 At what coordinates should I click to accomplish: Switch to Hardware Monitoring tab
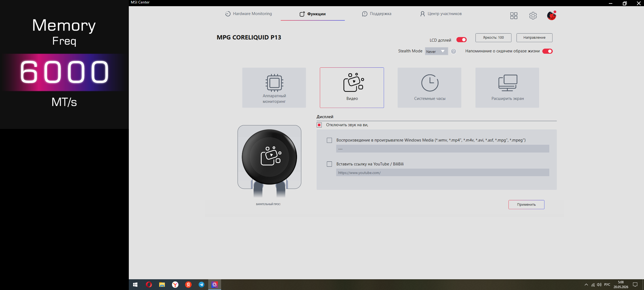[x=248, y=14]
